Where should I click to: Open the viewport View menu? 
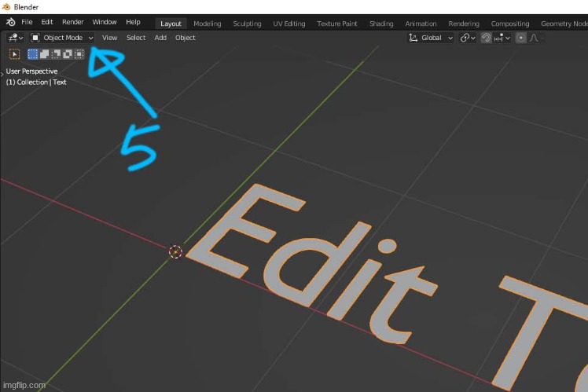tap(110, 38)
